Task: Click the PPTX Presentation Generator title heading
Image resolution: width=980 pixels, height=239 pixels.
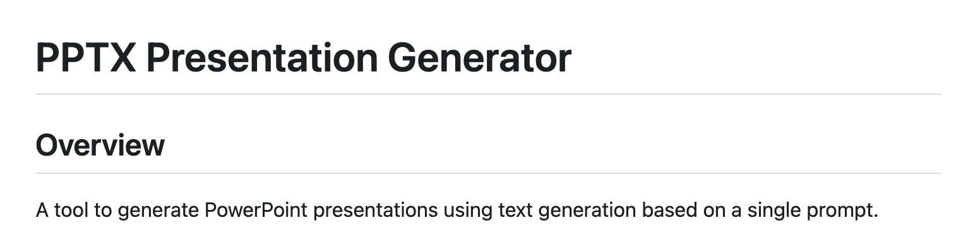Action: (x=303, y=58)
